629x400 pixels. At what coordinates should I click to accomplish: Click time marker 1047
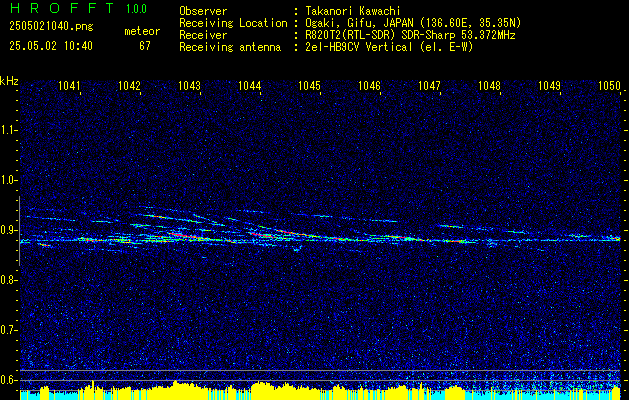point(430,85)
